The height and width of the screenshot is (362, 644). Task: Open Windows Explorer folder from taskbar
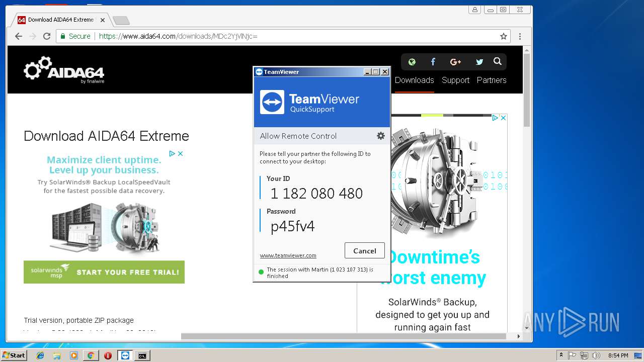[x=57, y=355]
